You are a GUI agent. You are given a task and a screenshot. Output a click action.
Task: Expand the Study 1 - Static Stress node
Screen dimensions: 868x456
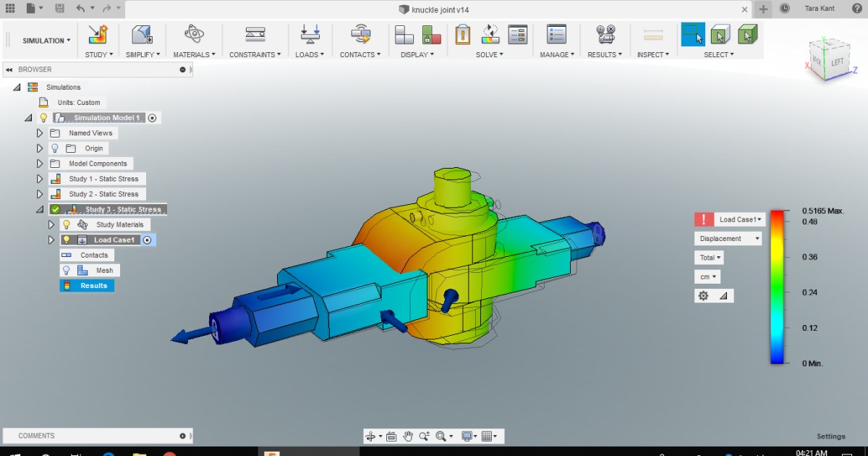point(40,178)
